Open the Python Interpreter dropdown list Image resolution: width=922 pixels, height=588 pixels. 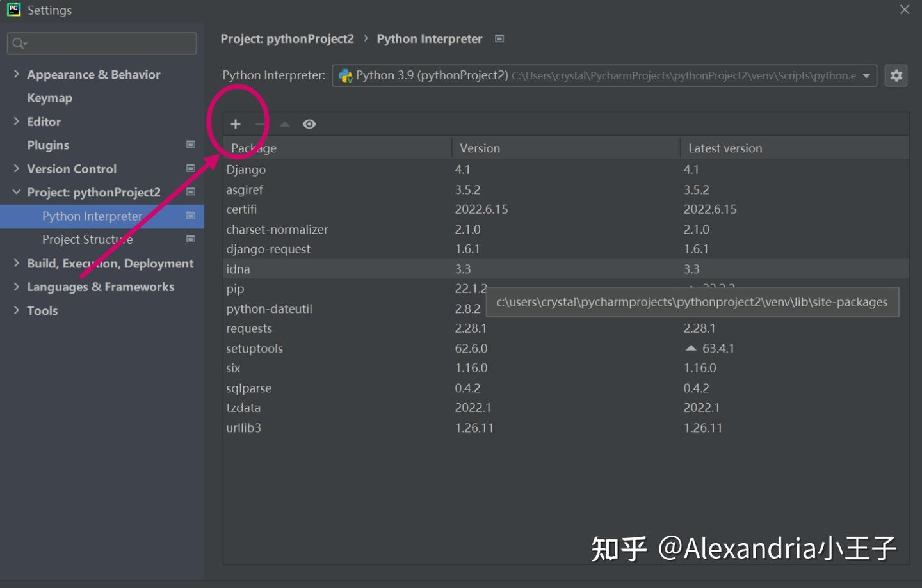866,75
